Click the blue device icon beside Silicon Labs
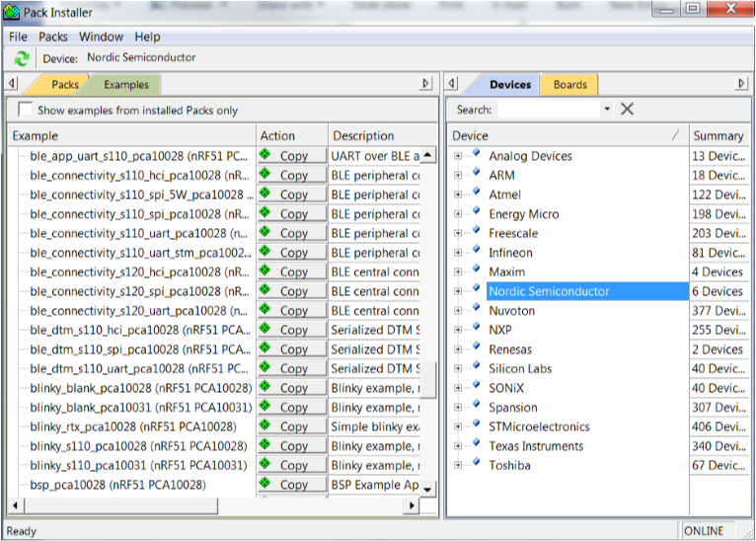This screenshot has width=756, height=541. [477, 365]
